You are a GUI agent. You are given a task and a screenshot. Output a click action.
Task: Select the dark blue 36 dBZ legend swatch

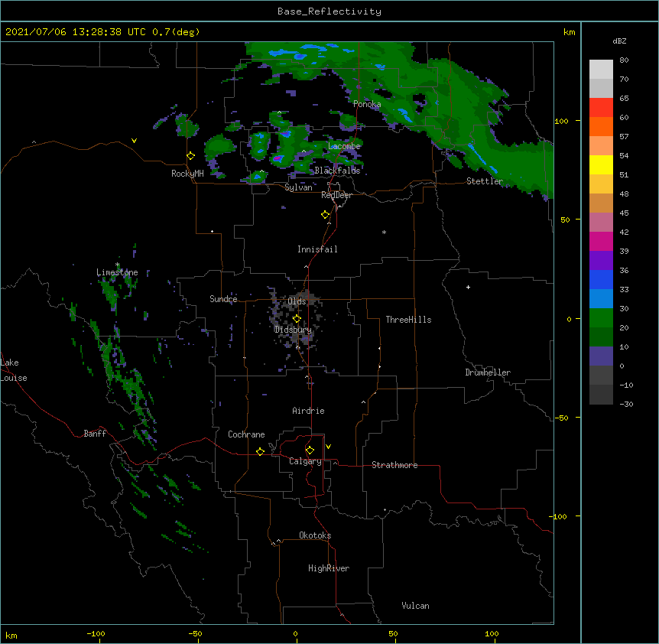(601, 279)
